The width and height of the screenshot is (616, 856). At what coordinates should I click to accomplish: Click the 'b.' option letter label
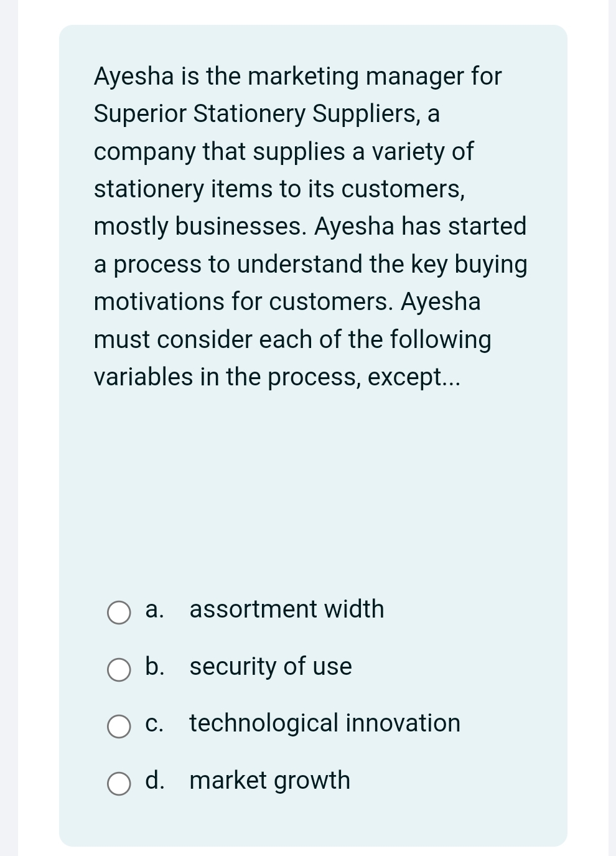coord(155,666)
